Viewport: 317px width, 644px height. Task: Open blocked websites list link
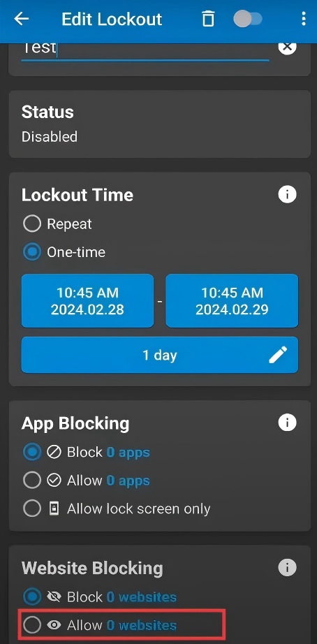pyautogui.click(x=142, y=597)
